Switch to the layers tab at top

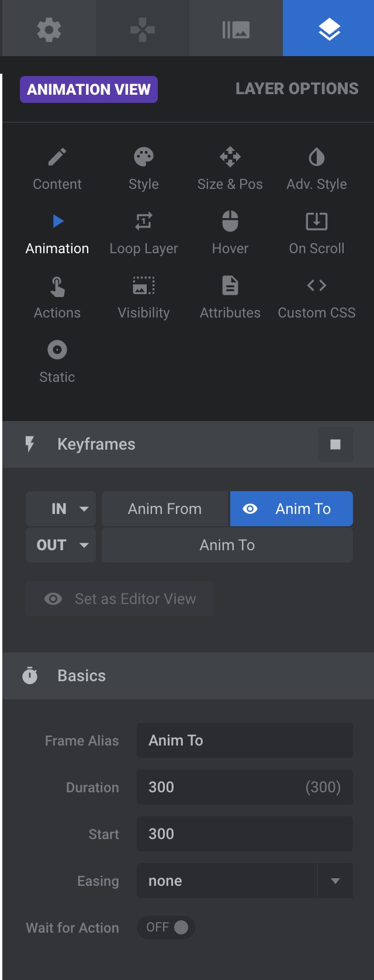328,28
